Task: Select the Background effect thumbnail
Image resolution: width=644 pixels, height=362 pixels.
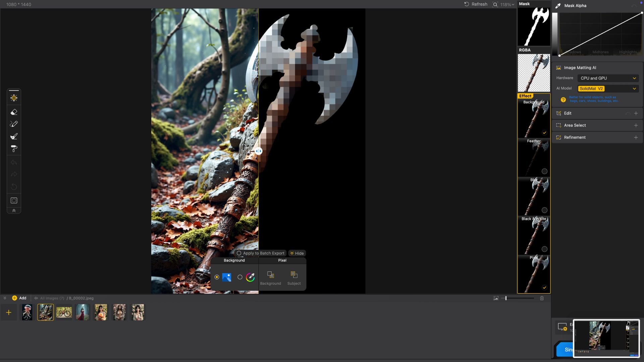Action: (x=534, y=118)
